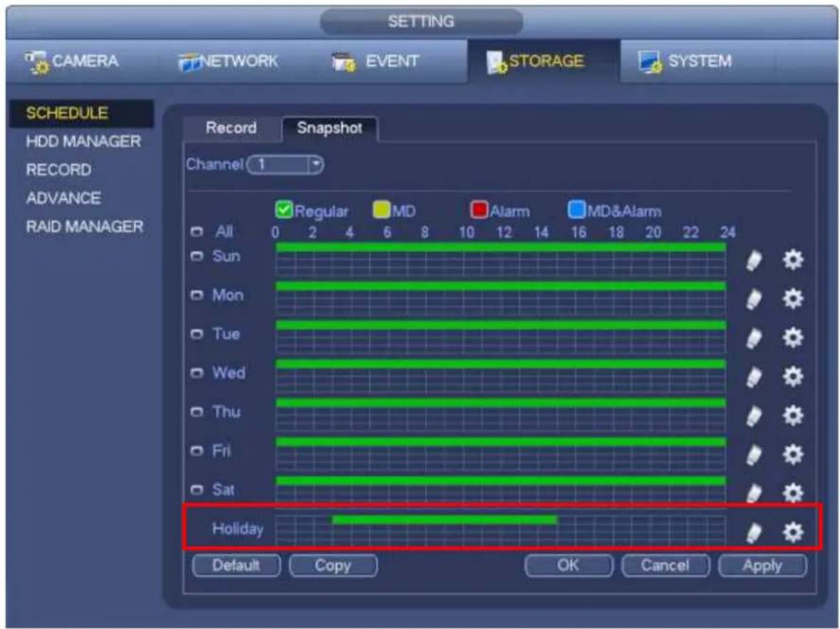Open the NETWORK settings tab
This screenshot has width=840, height=629.
coord(228,62)
